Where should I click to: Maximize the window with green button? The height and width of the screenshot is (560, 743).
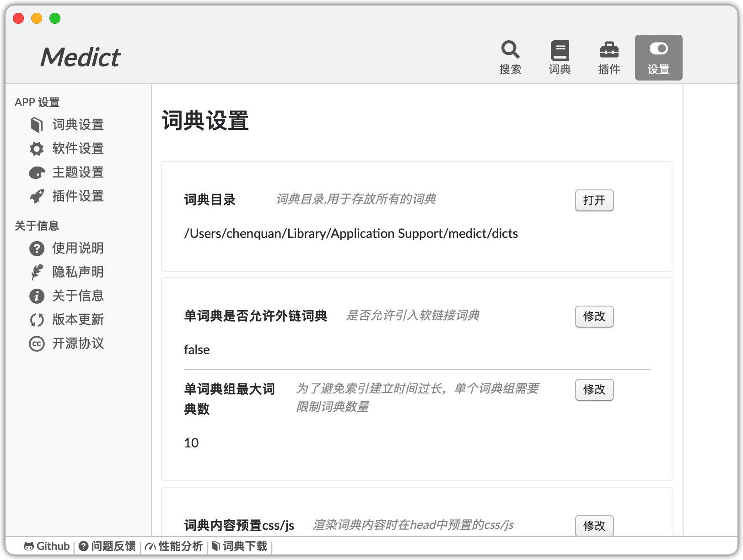(x=55, y=18)
